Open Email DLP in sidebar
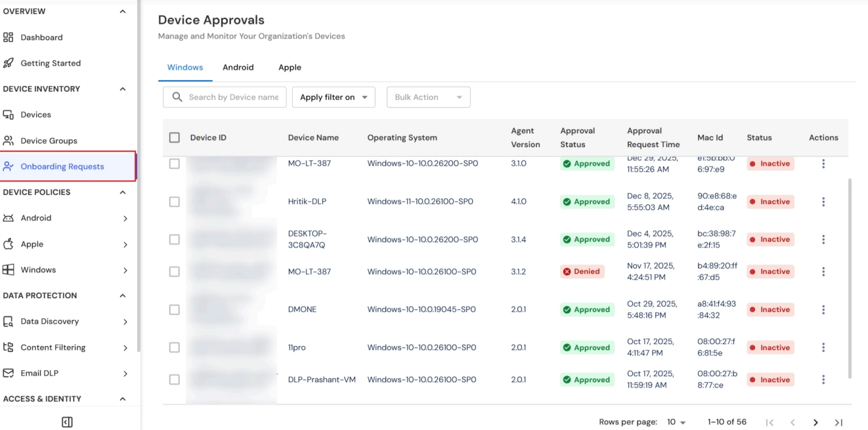The height and width of the screenshot is (430, 868). pyautogui.click(x=39, y=373)
